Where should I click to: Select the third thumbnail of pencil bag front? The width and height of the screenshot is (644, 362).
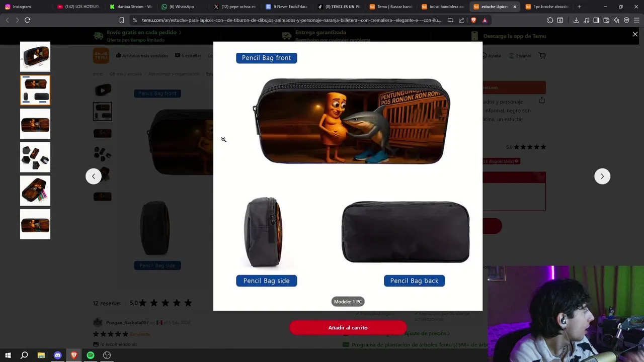coord(35,124)
